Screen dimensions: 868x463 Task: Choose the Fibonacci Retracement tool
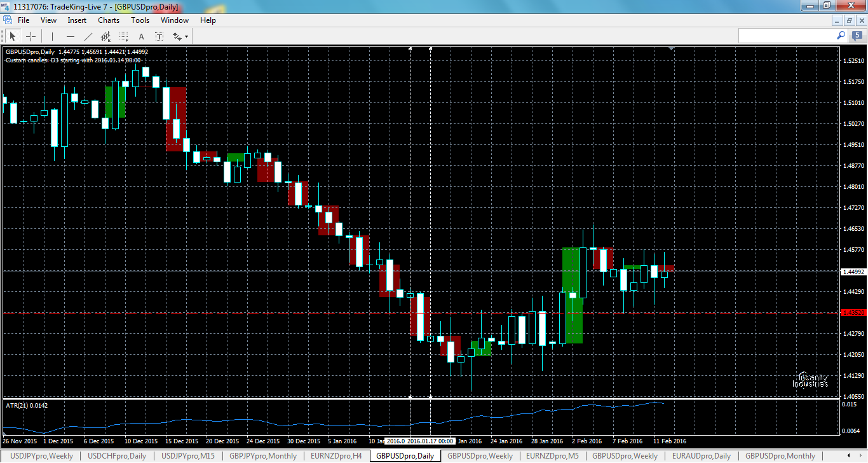click(124, 36)
